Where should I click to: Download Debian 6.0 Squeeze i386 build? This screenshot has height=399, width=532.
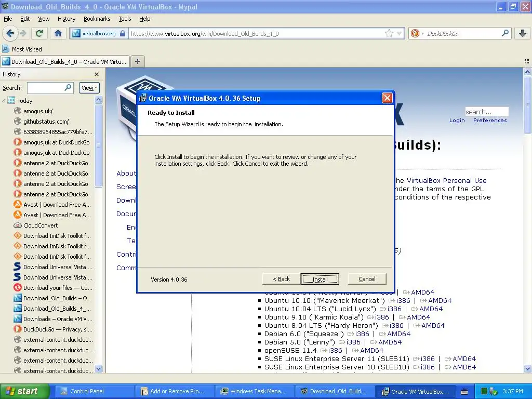pos(362,334)
